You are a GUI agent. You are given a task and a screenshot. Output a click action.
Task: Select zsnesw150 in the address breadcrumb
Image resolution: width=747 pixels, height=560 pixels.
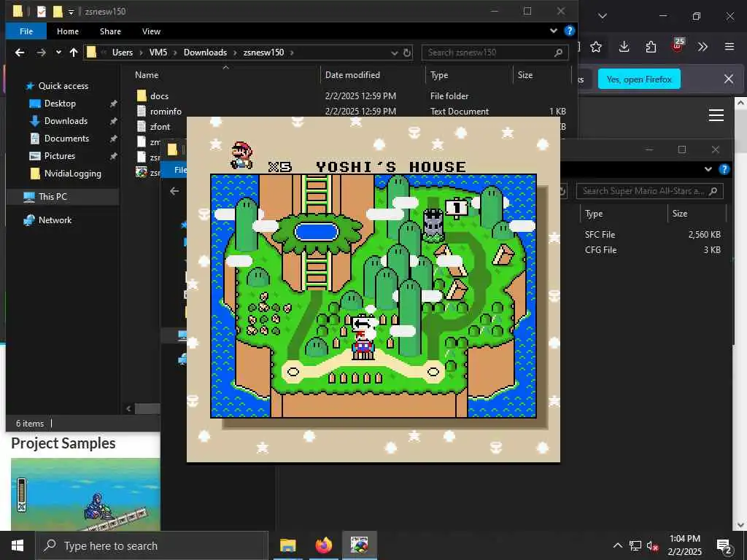263,52
